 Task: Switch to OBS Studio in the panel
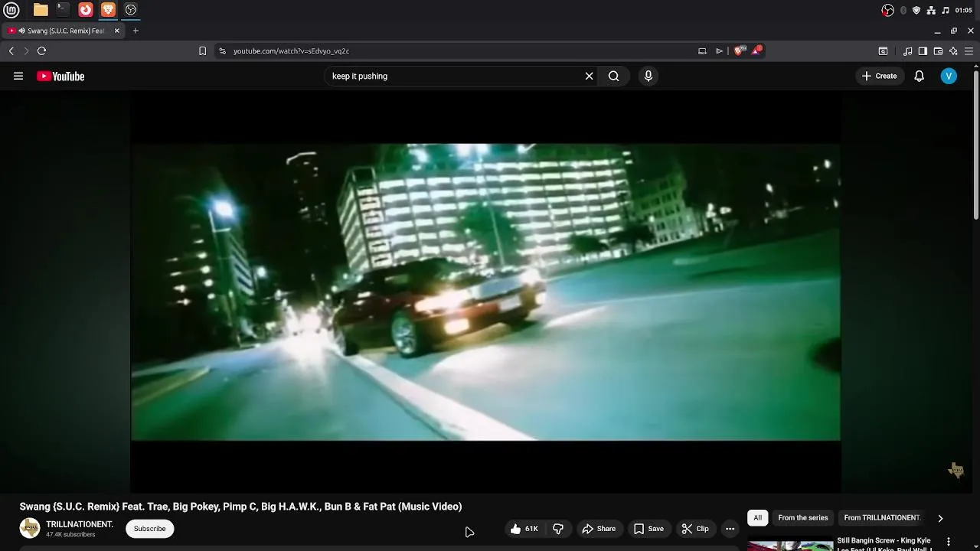(x=130, y=10)
